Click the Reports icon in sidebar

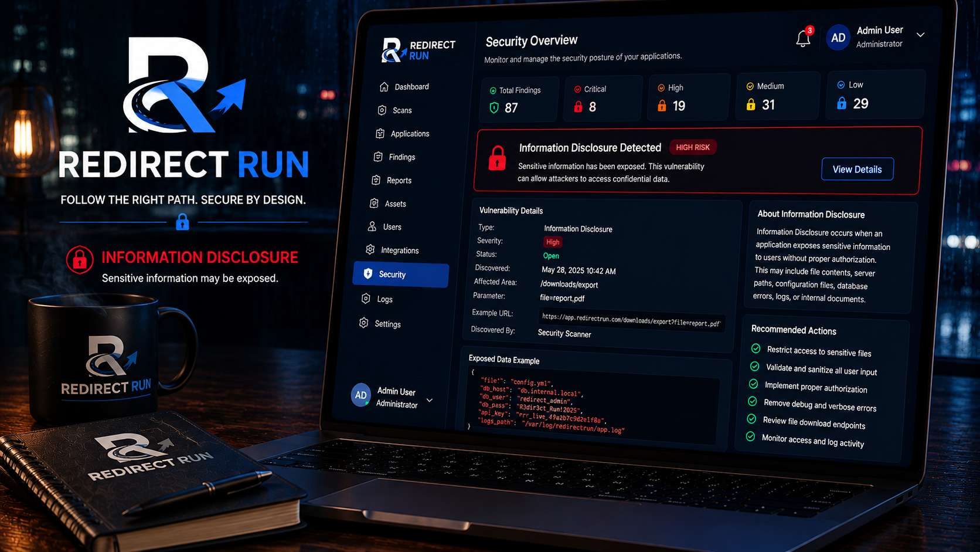376,180
